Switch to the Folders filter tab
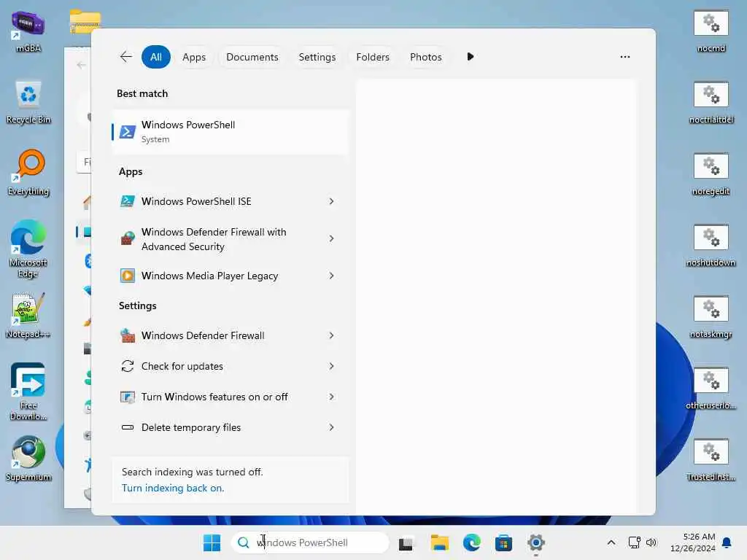747x560 pixels. coord(373,57)
